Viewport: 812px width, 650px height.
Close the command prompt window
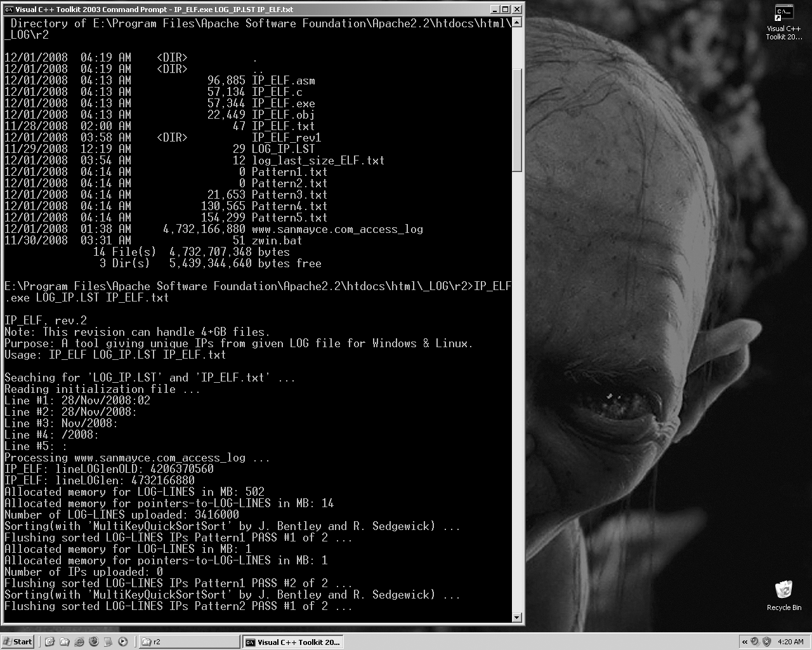coord(517,10)
